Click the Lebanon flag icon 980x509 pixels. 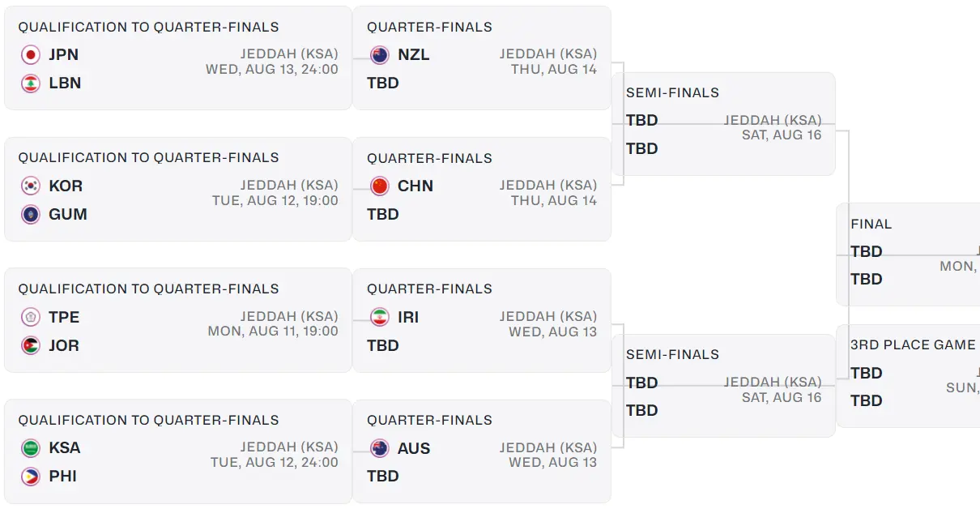pyautogui.click(x=31, y=83)
